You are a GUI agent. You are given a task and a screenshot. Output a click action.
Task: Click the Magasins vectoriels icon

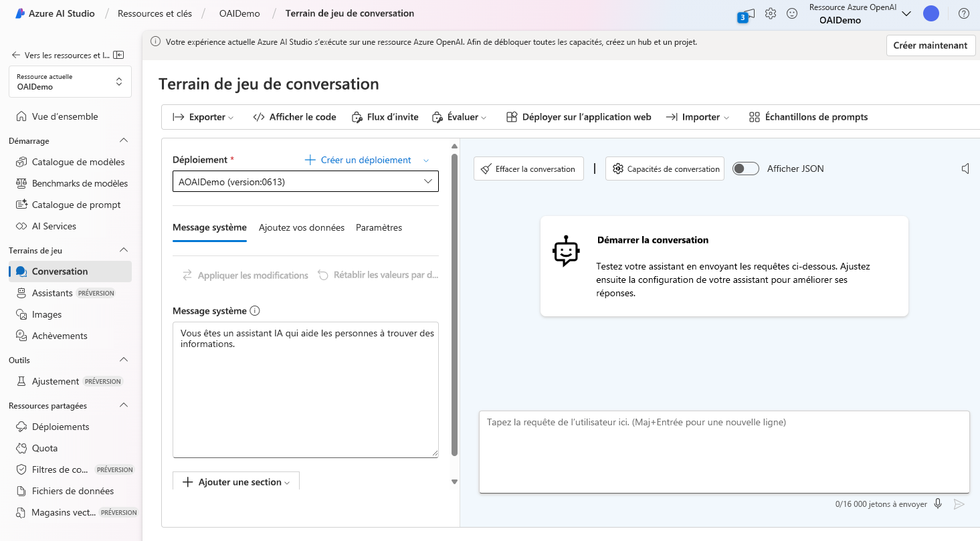21,512
